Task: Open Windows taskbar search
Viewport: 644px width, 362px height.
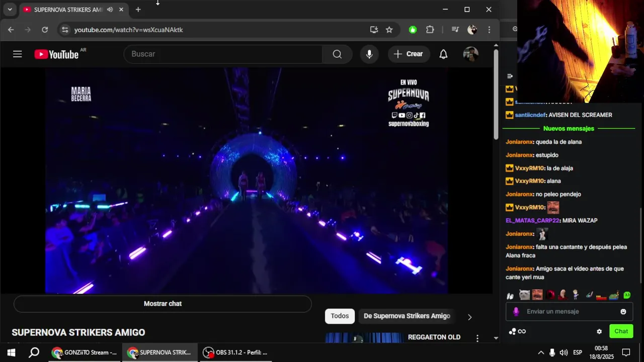Action: tap(34, 352)
